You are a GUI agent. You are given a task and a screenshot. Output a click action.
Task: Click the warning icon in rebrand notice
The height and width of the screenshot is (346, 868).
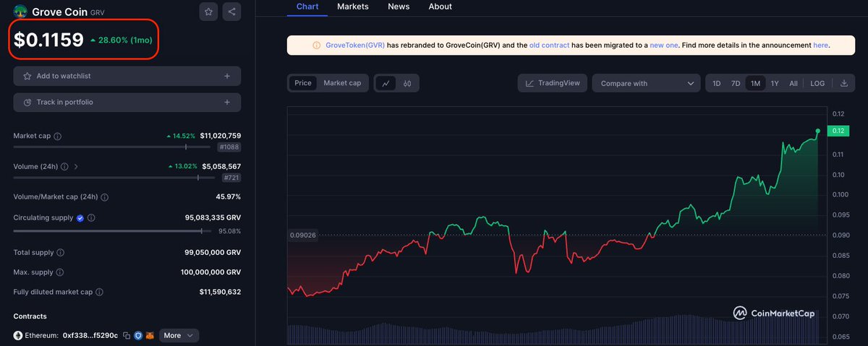tap(317, 45)
